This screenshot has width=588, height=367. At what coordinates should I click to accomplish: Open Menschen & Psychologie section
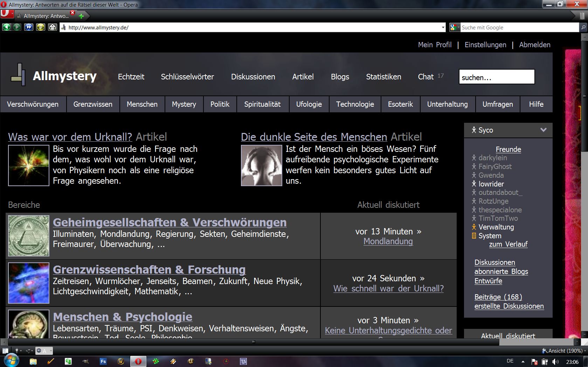pos(123,317)
